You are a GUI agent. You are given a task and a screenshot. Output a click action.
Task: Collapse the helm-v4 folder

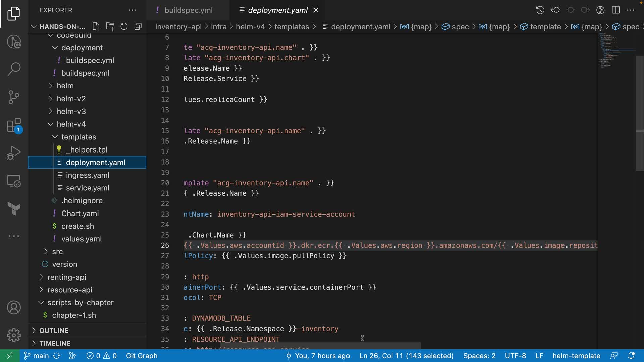click(x=71, y=124)
